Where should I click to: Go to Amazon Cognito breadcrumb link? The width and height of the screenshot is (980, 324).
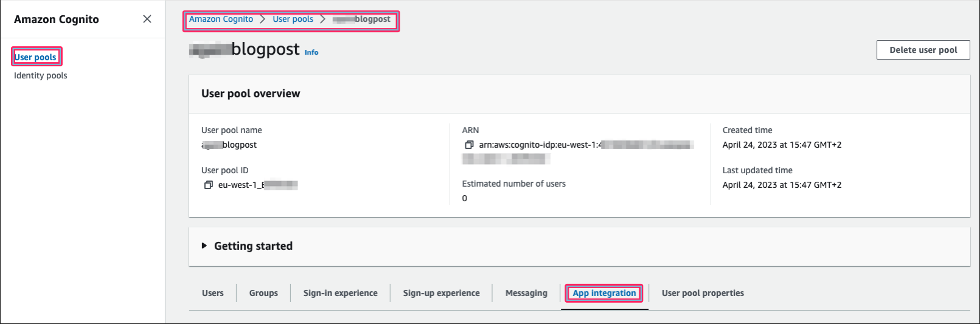click(221, 19)
